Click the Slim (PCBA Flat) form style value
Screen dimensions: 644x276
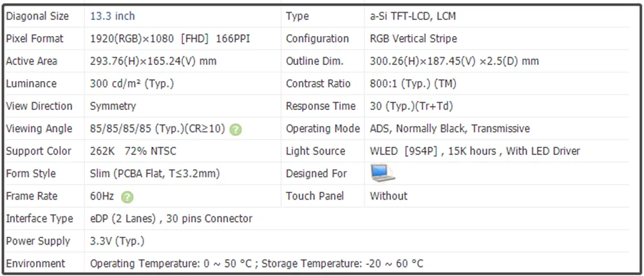(x=154, y=174)
